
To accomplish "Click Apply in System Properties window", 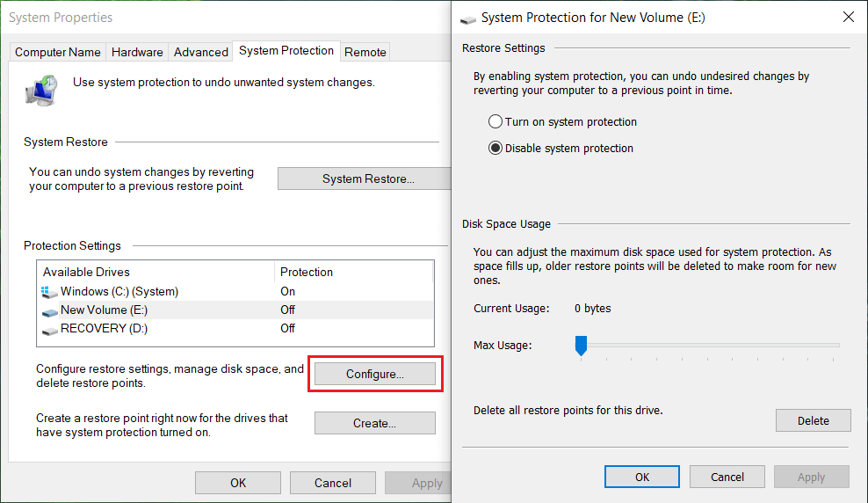I will tap(418, 483).
